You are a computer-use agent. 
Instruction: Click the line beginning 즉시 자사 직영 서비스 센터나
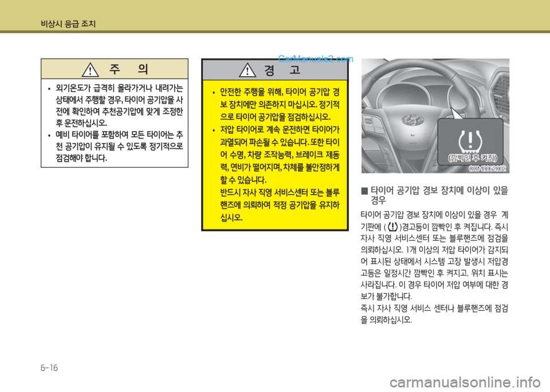[435, 308]
